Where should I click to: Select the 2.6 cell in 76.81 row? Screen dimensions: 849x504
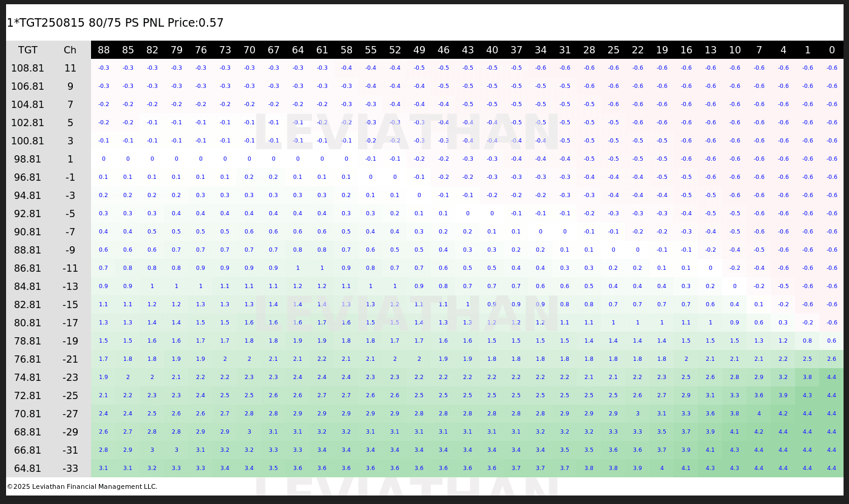(832, 359)
